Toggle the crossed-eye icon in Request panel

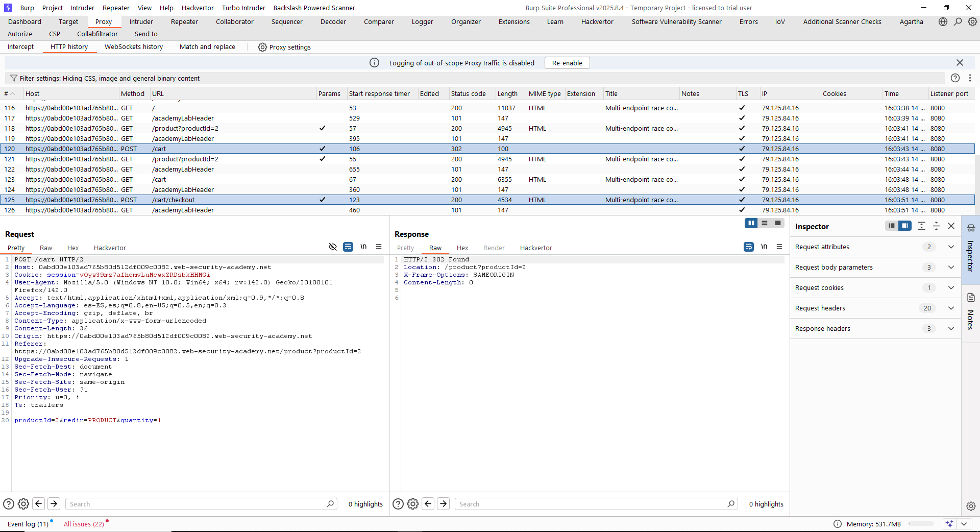pyautogui.click(x=333, y=247)
